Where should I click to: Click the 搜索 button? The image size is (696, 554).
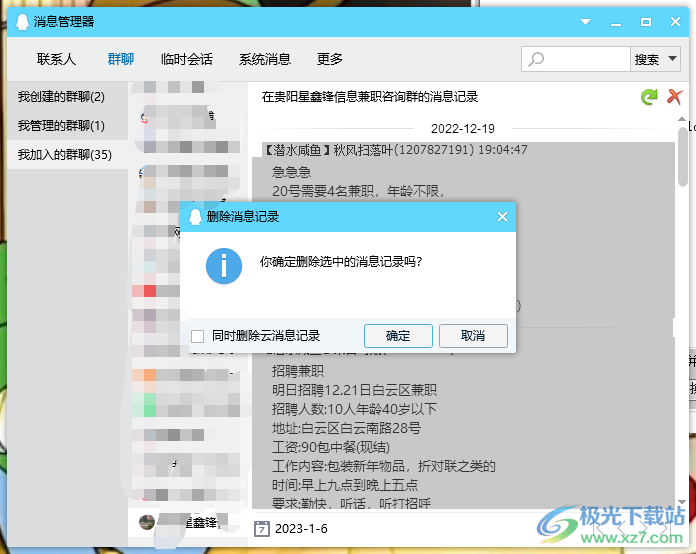point(646,59)
